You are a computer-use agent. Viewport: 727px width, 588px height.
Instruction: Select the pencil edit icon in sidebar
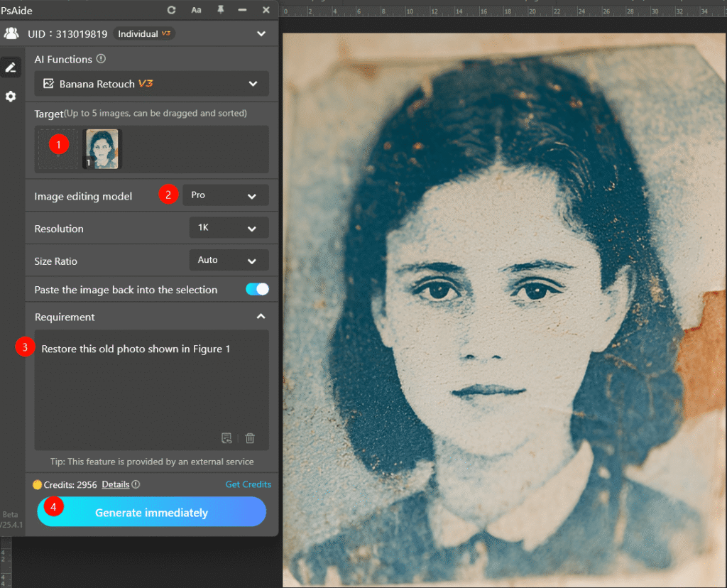11,67
